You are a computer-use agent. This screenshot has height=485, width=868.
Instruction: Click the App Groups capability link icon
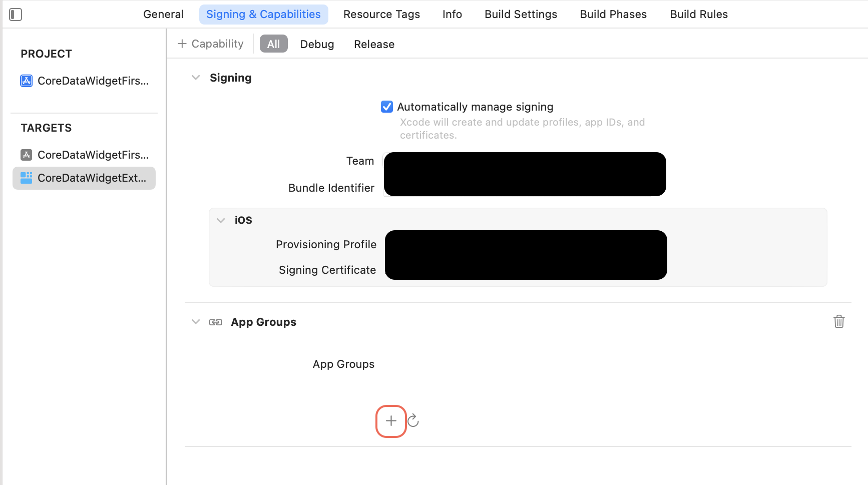(215, 322)
